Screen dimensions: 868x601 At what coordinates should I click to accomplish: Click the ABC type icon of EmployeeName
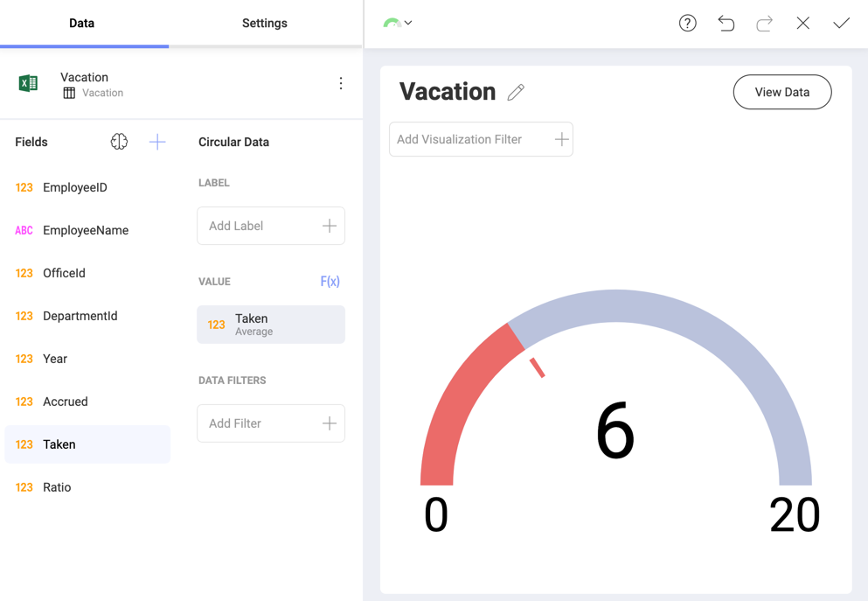pos(24,230)
